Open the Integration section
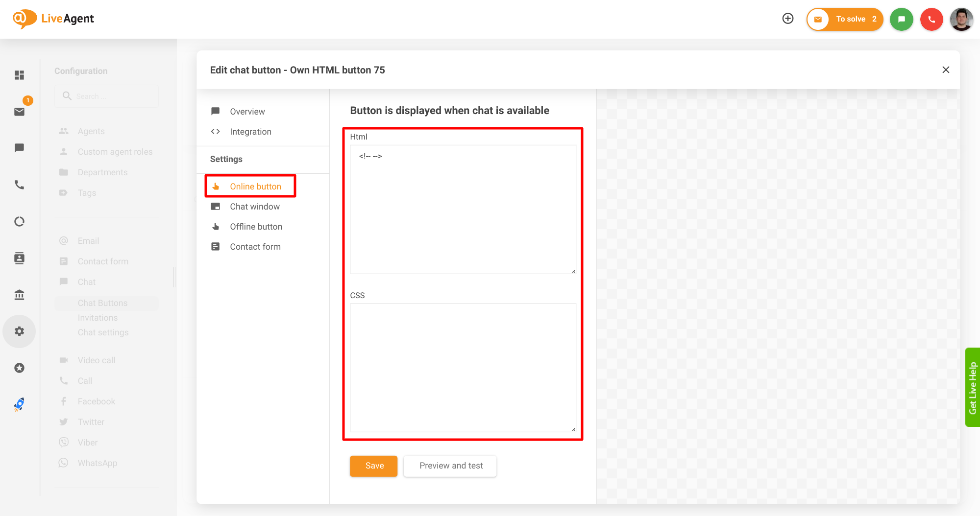Viewport: 980px width, 516px height. [x=250, y=131]
